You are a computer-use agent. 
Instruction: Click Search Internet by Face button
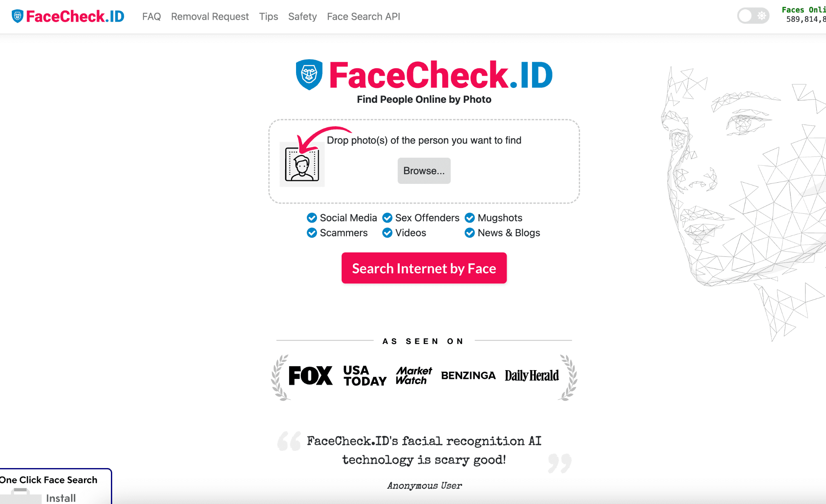click(423, 268)
